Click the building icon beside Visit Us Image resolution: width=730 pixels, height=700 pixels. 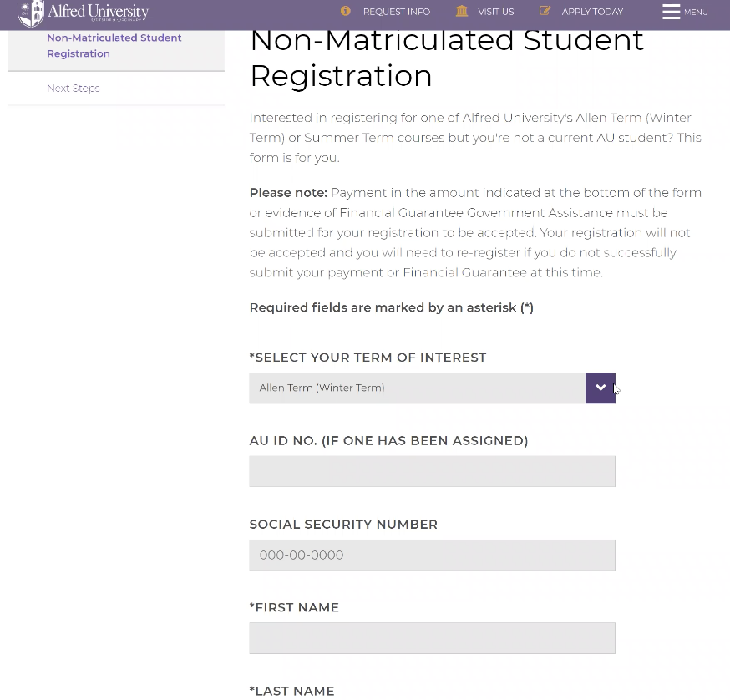[462, 11]
